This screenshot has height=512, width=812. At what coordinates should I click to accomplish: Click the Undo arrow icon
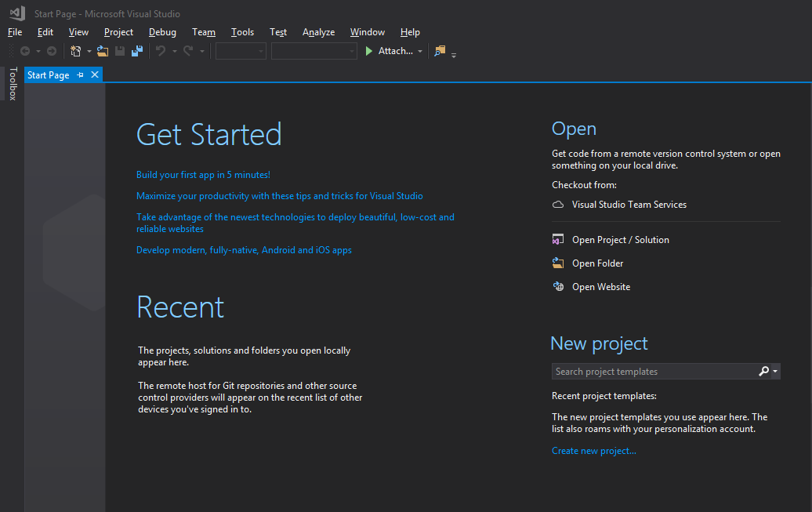(161, 51)
